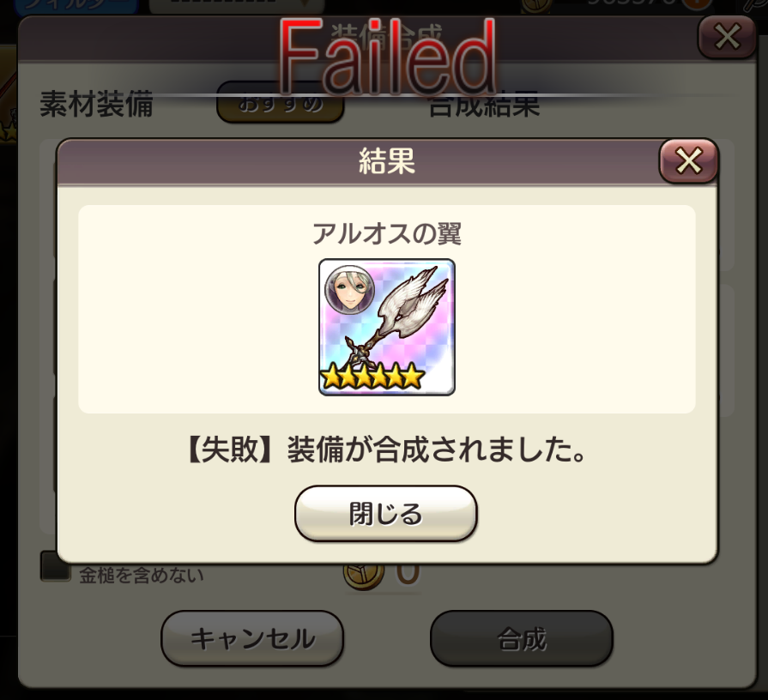
Task: Tap the gold coin cost icon
Action: pos(364,575)
